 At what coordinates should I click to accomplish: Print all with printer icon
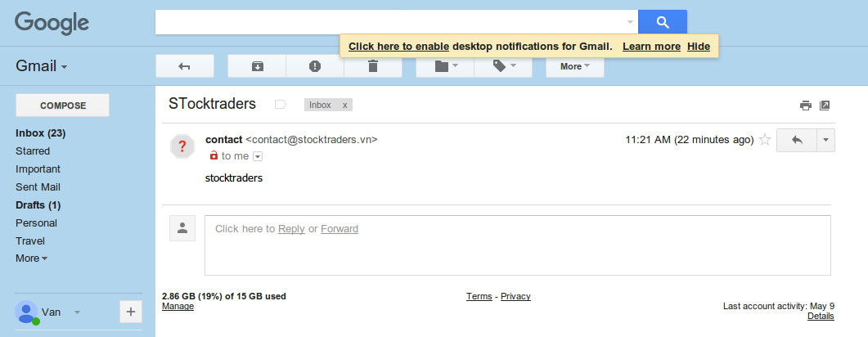coord(806,106)
